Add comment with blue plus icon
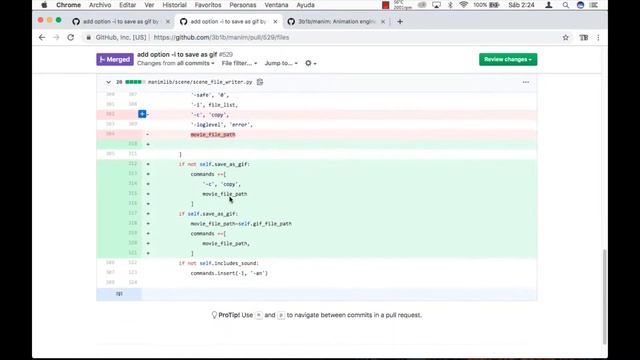Screen dimensions: 640x360 pyautogui.click(x=142, y=114)
